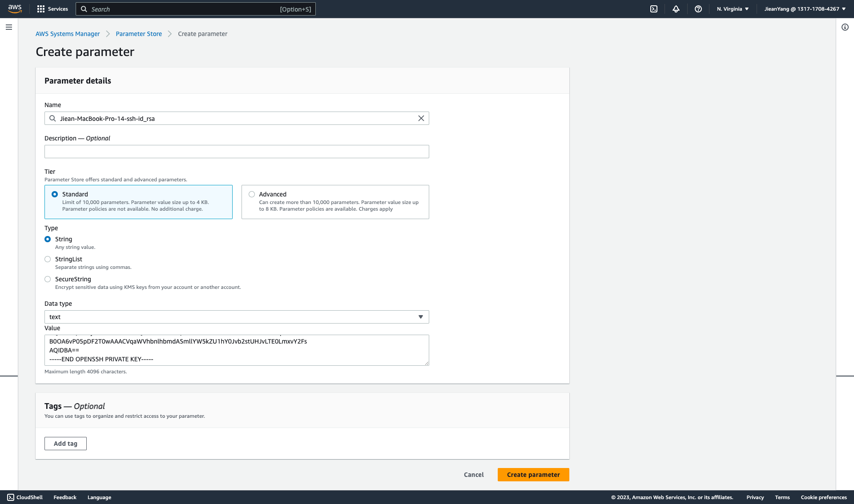Open Privacy link in footer
Viewport: 854px width, 504px height.
coord(755,497)
